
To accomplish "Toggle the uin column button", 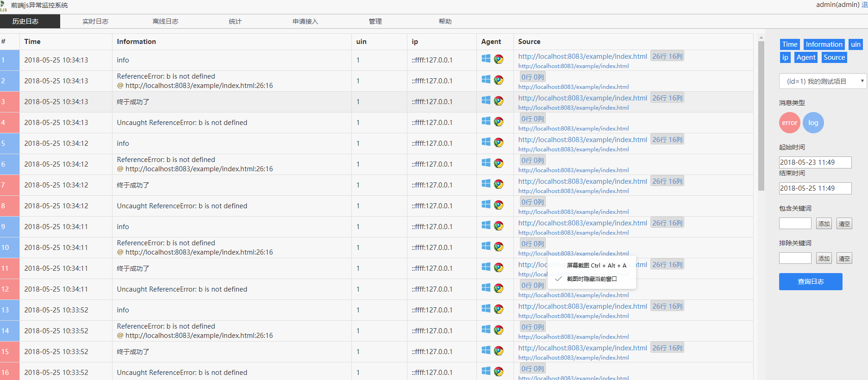I will click(856, 44).
